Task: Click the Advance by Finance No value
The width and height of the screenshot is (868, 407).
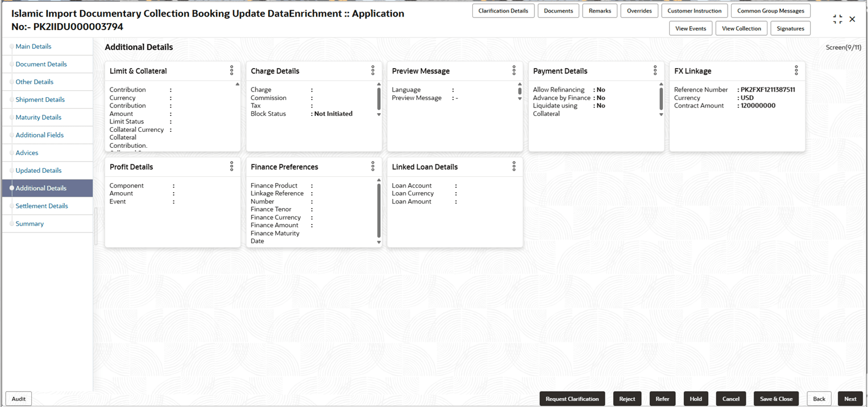Action: [601, 98]
